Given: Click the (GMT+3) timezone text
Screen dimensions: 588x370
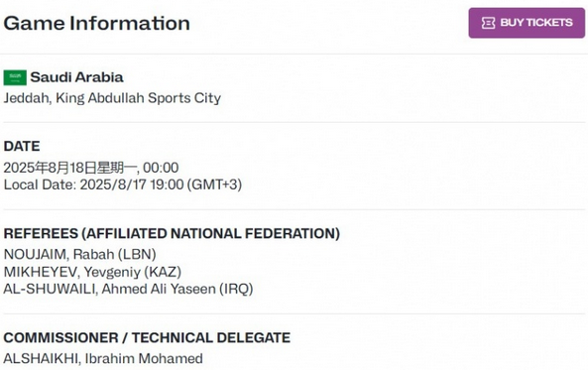Looking at the screenshot, I should click(214, 185).
